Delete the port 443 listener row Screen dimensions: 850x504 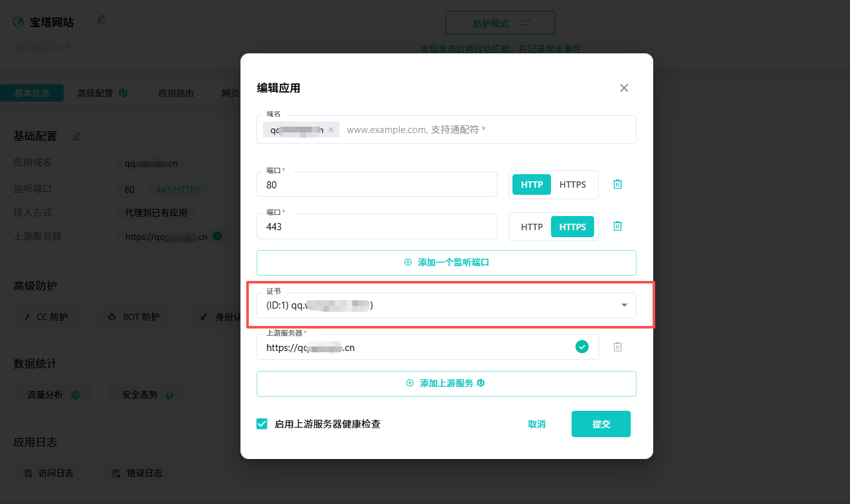tap(617, 226)
